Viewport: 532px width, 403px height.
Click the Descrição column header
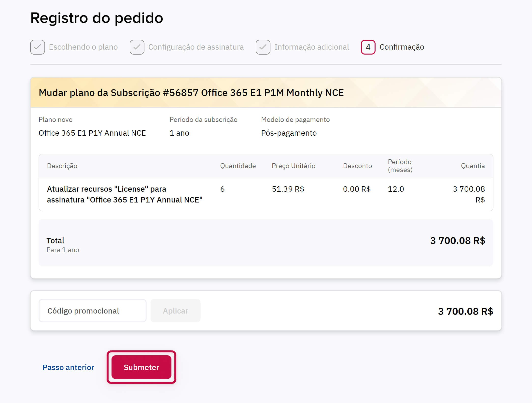62,166
